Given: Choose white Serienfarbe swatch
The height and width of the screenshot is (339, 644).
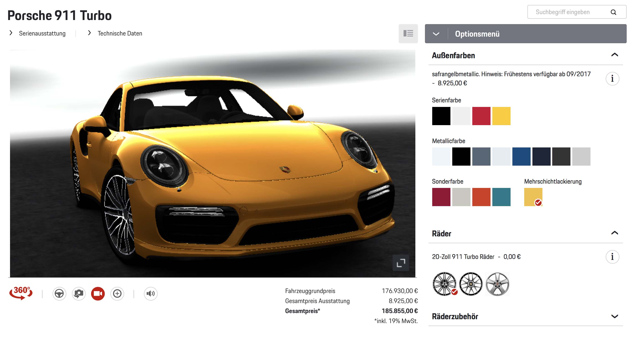Looking at the screenshot, I should click(461, 116).
